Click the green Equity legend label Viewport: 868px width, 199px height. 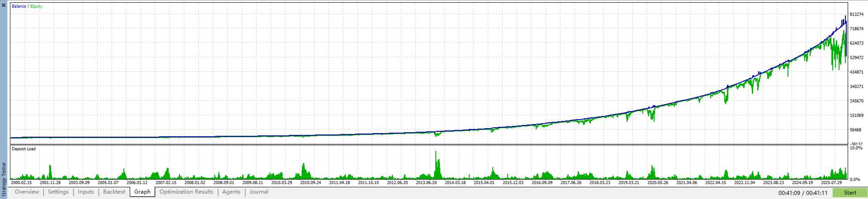pyautogui.click(x=36, y=6)
